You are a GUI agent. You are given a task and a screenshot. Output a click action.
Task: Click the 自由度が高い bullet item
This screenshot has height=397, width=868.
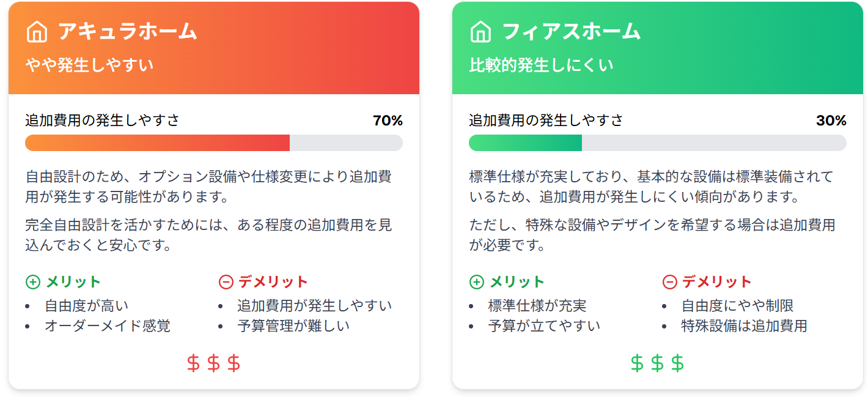coord(86,305)
